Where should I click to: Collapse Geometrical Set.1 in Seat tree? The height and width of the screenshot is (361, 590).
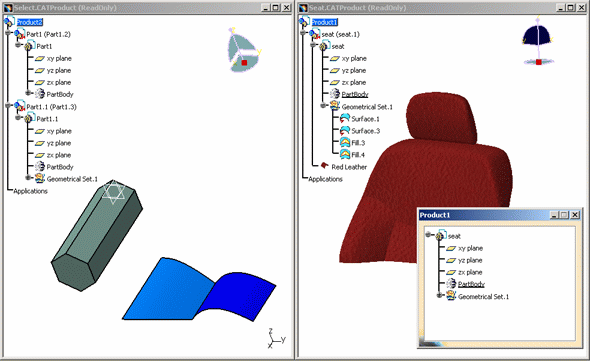323,105
